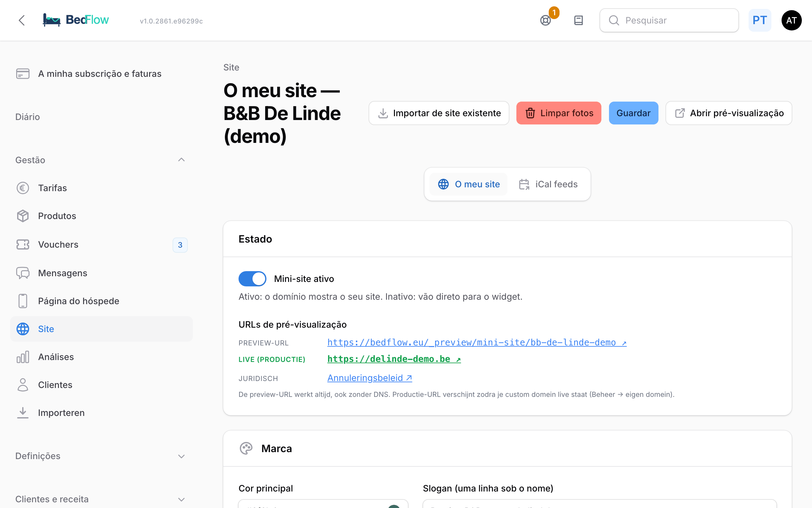This screenshot has height=508, width=812.
Task: Open A minha subscrição e faturas
Action: click(101, 74)
